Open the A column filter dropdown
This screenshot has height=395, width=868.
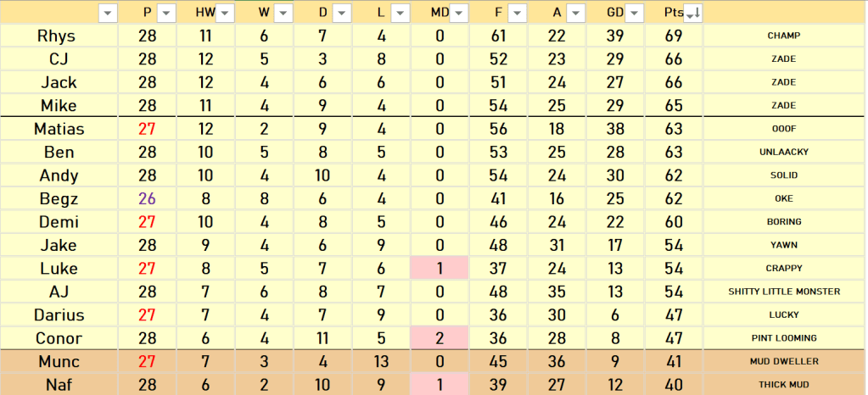pos(576,13)
